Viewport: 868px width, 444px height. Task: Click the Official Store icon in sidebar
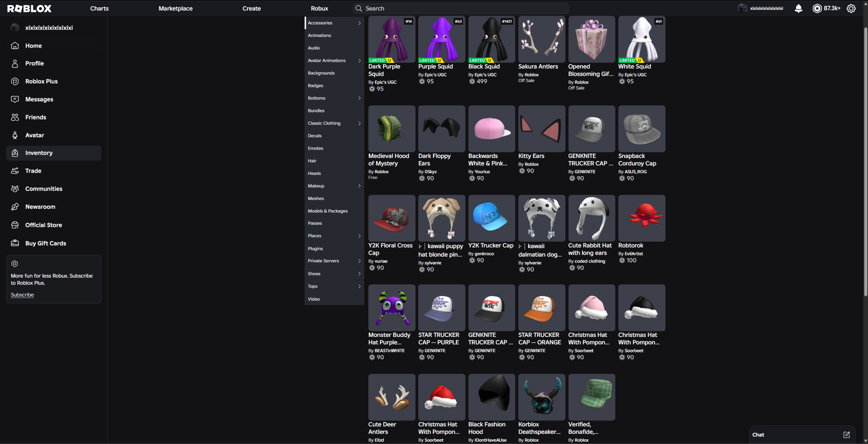[x=15, y=225]
